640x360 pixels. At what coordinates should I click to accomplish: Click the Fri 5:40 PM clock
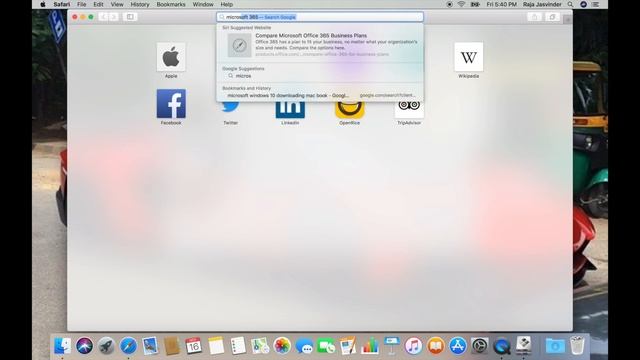pyautogui.click(x=501, y=4)
